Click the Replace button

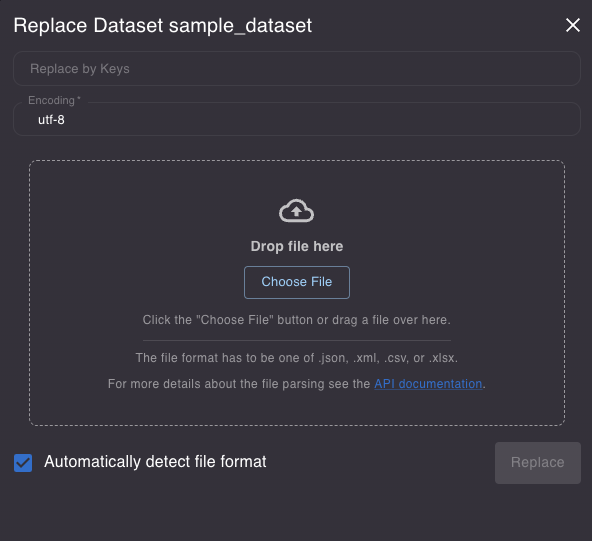pyautogui.click(x=538, y=462)
